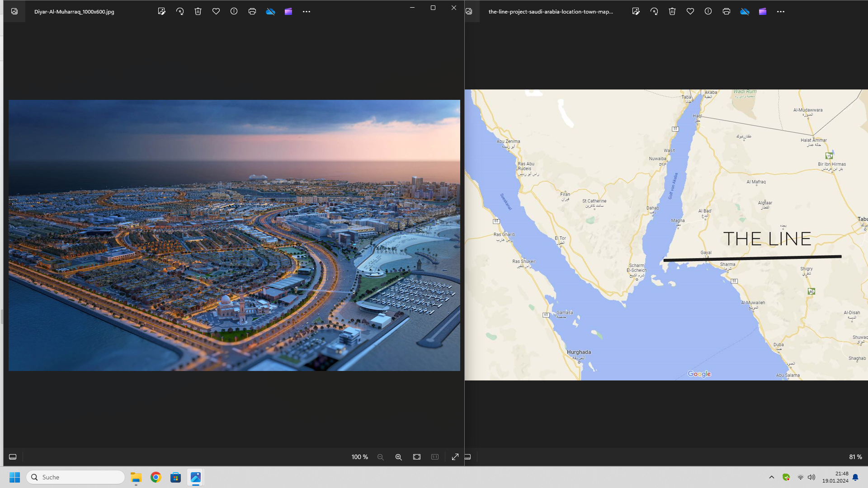
Task: Rotate the-line-project map image
Action: click(654, 12)
